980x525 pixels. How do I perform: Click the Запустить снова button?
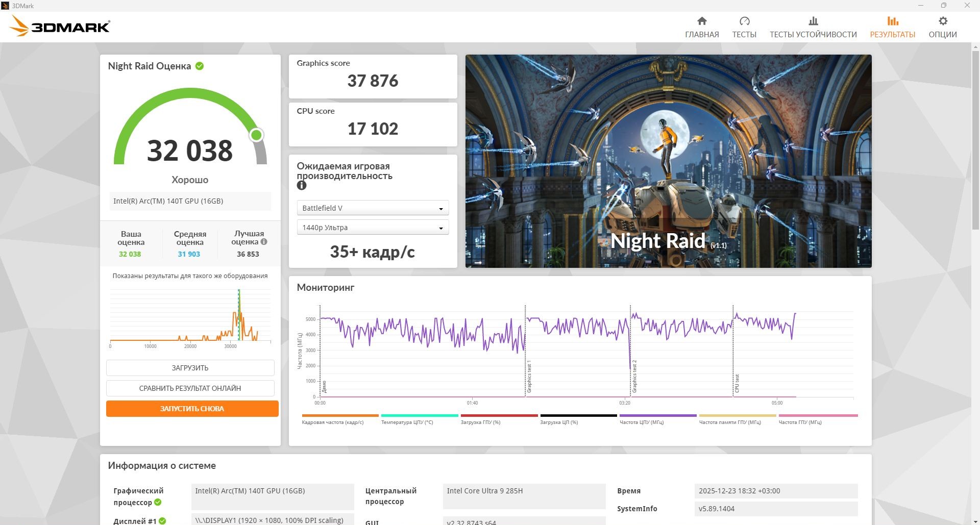tap(192, 409)
